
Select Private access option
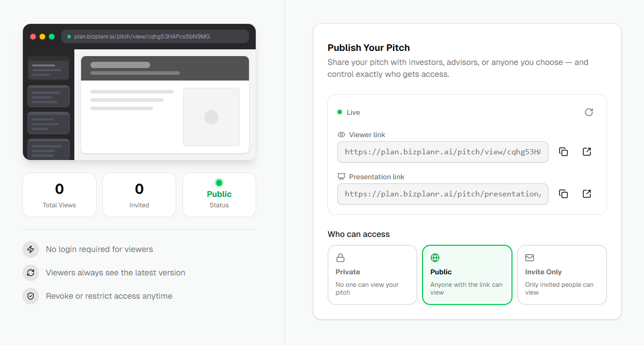(x=373, y=275)
